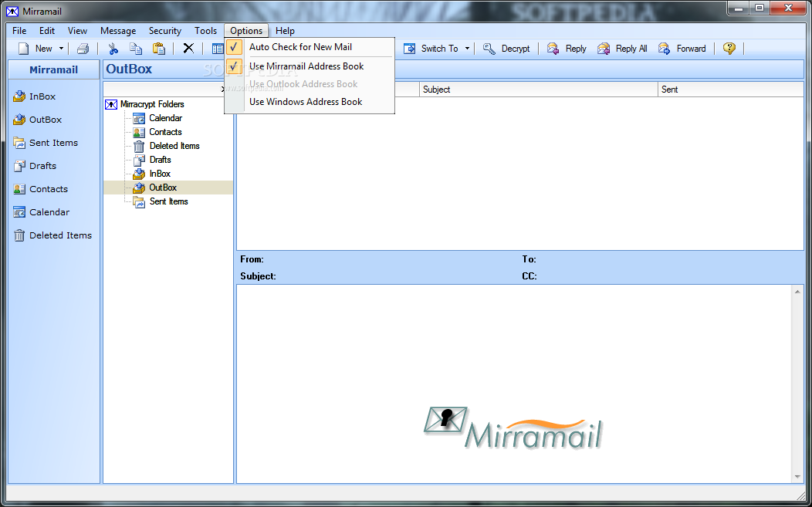This screenshot has width=812, height=507.
Task: Click the Decrypt key button
Action: click(506, 49)
